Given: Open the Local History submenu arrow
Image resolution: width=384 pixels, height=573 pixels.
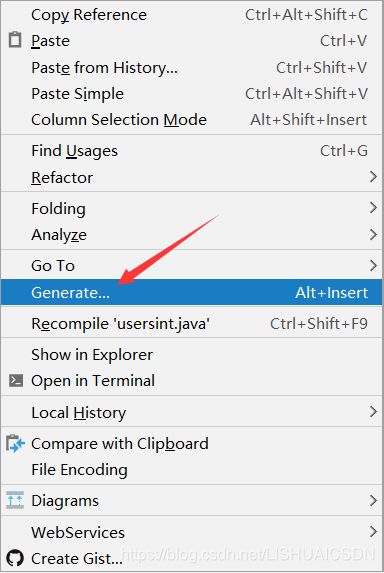Looking at the screenshot, I should 373,412.
